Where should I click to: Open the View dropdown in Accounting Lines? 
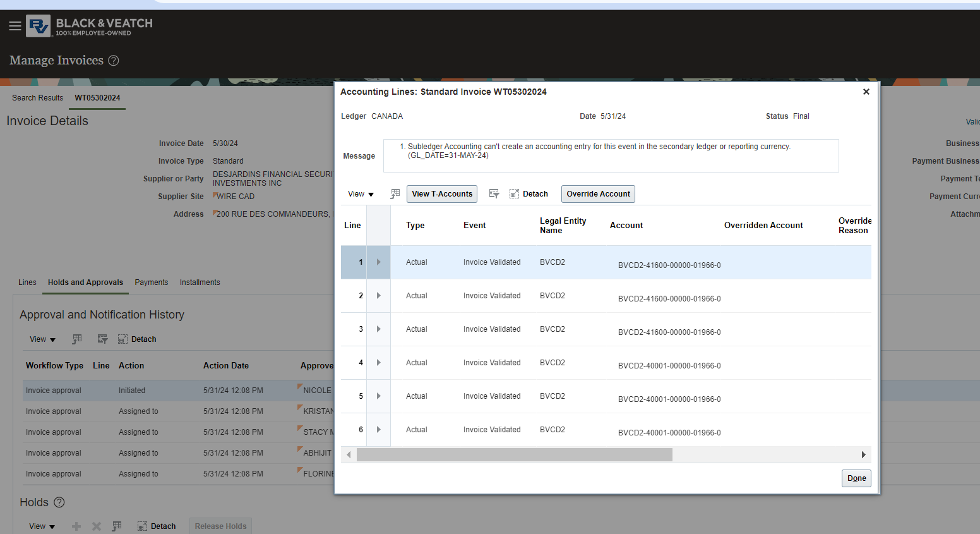pyautogui.click(x=360, y=193)
